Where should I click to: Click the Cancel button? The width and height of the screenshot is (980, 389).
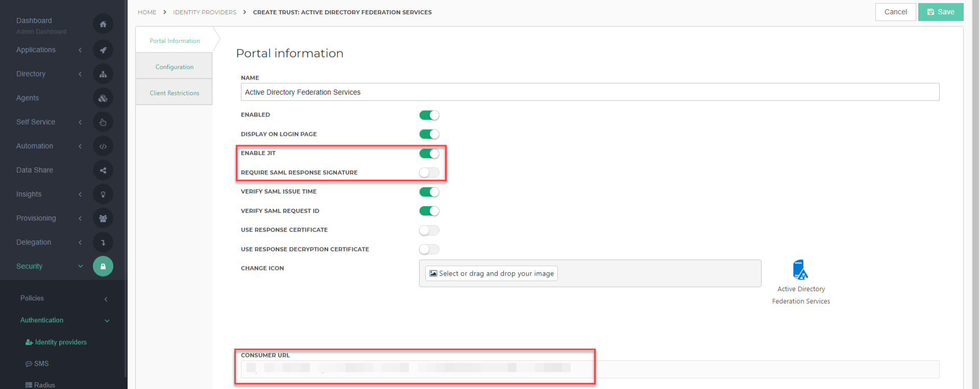[x=896, y=12]
